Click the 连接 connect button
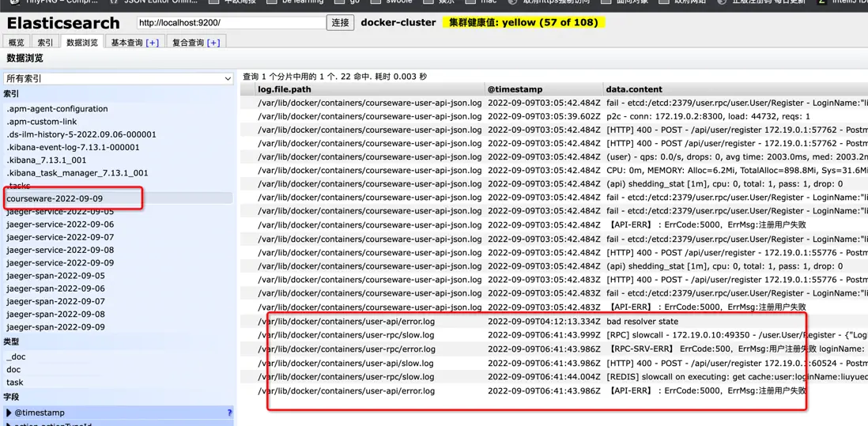This screenshot has height=426, width=868. [340, 23]
